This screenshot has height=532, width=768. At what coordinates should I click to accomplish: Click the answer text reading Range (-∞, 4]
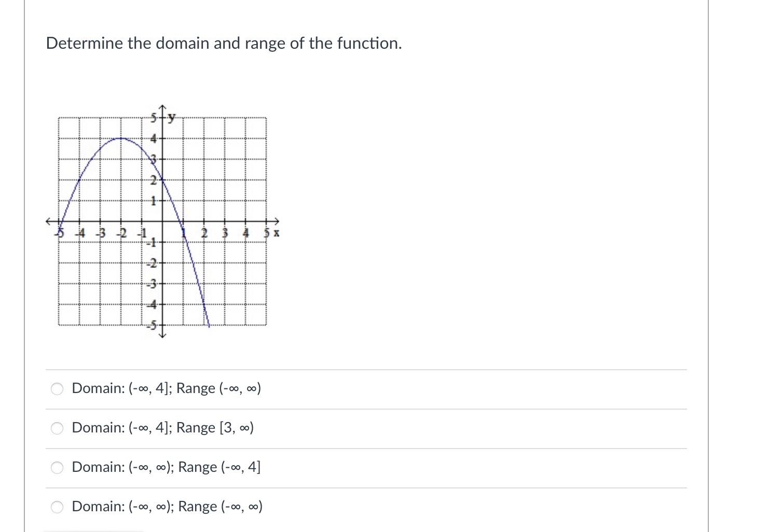point(218,467)
